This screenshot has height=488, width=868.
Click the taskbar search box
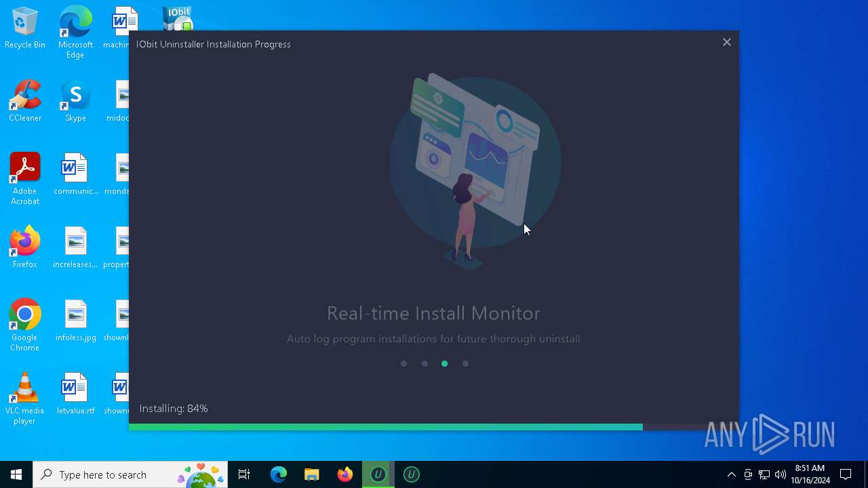coord(130,474)
